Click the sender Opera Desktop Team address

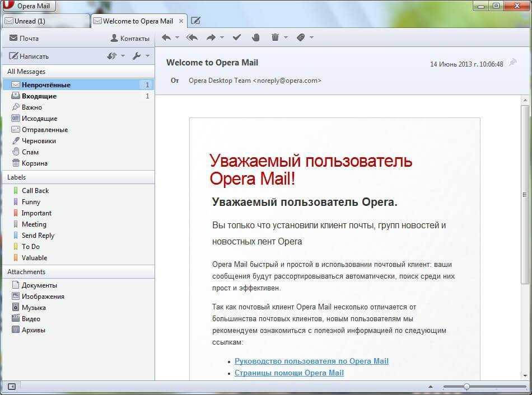255,81
